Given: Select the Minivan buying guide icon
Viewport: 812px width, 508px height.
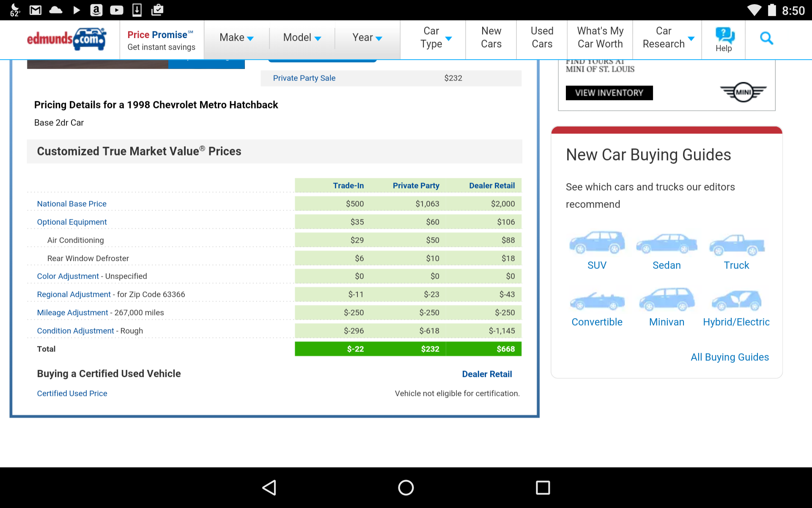Looking at the screenshot, I should pyautogui.click(x=667, y=299).
